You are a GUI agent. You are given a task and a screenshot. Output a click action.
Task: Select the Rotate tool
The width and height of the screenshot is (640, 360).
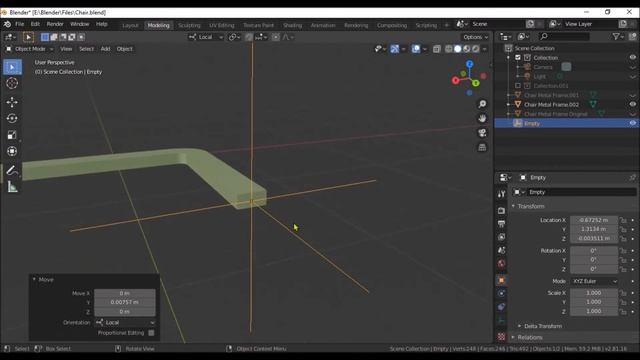pos(12,118)
